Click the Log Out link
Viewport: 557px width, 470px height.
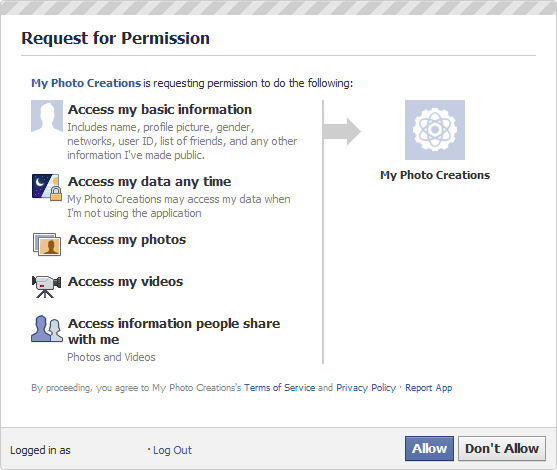(x=172, y=450)
